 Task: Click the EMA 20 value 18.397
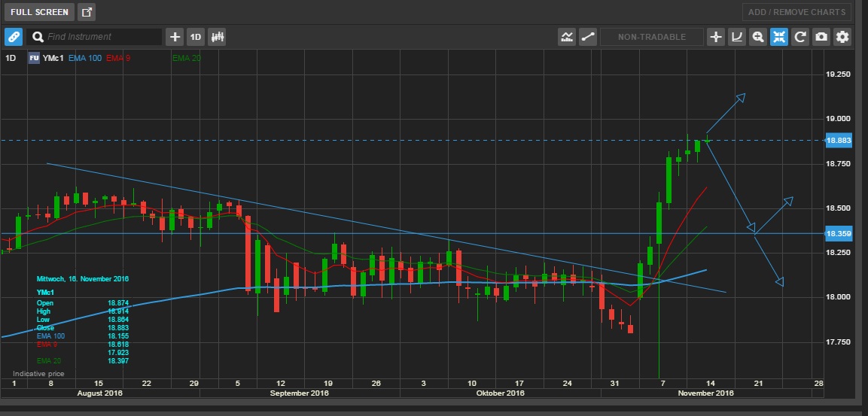tap(118, 360)
